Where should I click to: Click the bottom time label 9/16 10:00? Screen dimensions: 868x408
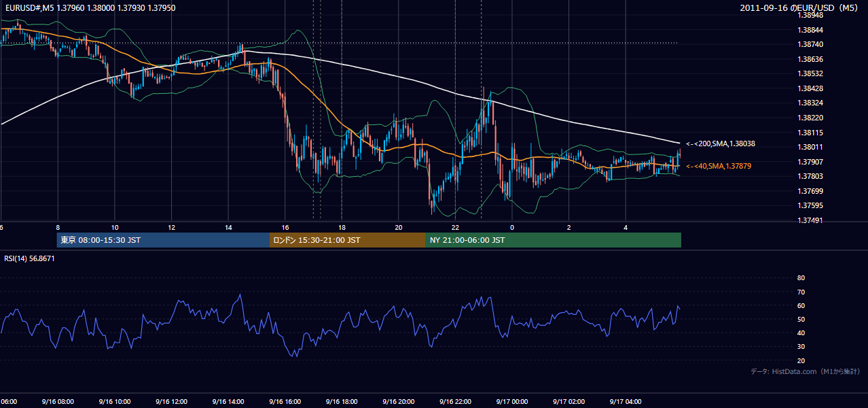coord(115,401)
